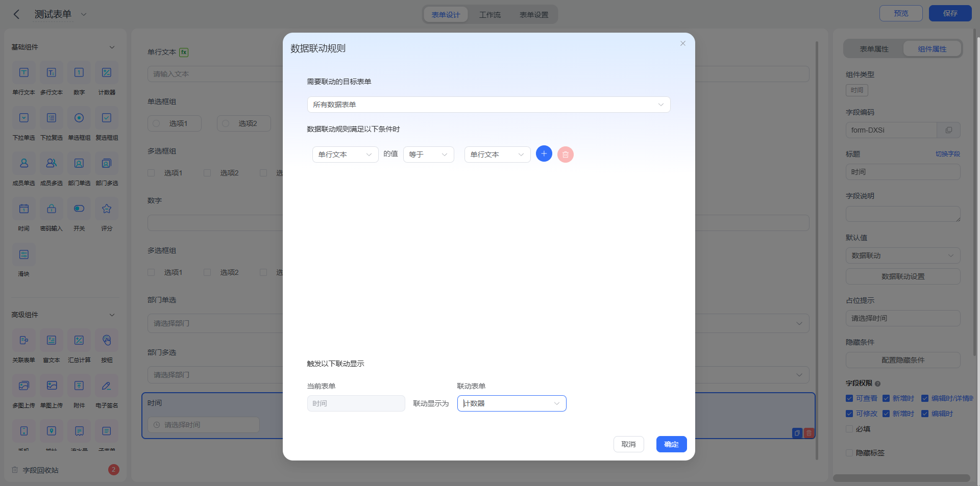980x486 pixels.
Task: Select the 部门多选 component icon in the palette
Action: [x=107, y=164]
